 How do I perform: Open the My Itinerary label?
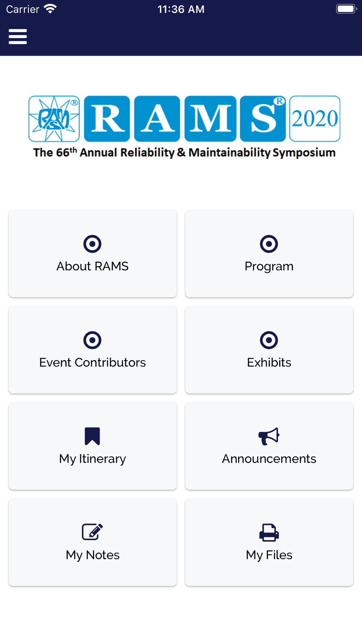(x=92, y=459)
